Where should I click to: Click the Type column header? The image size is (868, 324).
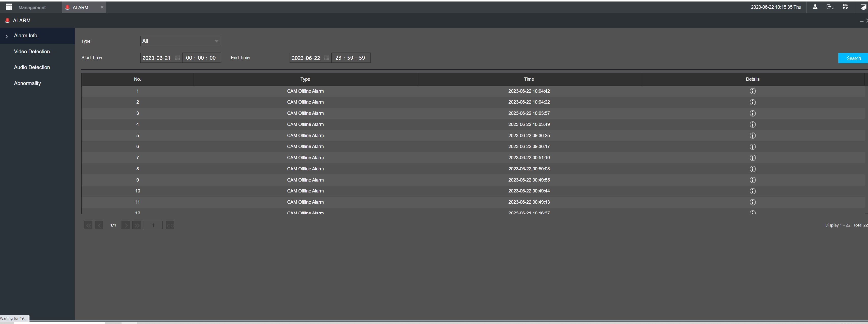pos(305,79)
